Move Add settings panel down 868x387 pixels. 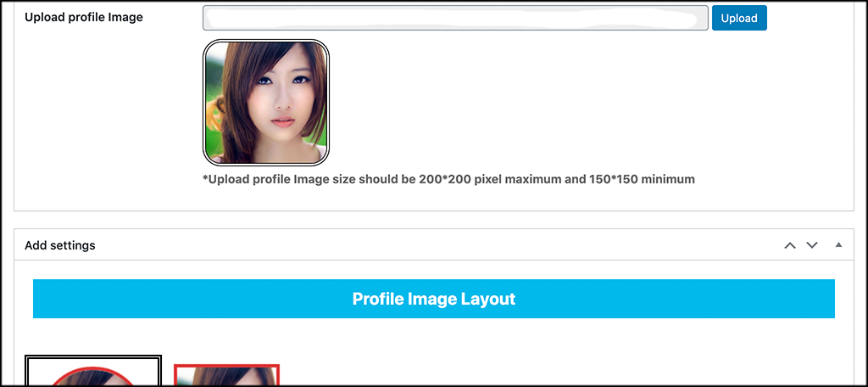(x=812, y=245)
